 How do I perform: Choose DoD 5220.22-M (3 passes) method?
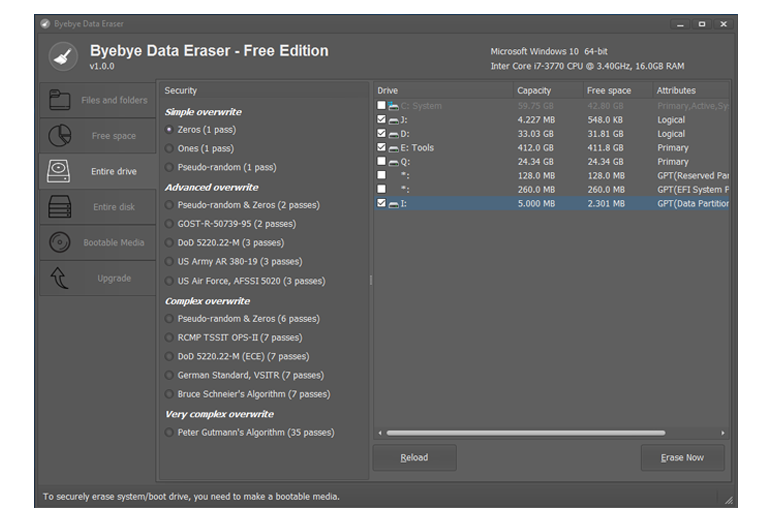pyautogui.click(x=169, y=243)
